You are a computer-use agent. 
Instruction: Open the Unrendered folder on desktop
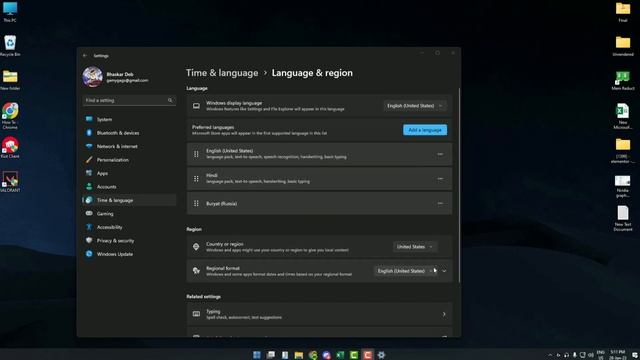pyautogui.click(x=623, y=46)
